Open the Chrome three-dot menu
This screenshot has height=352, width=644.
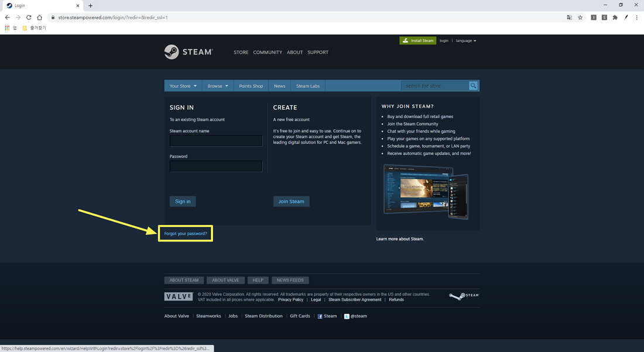tap(636, 18)
